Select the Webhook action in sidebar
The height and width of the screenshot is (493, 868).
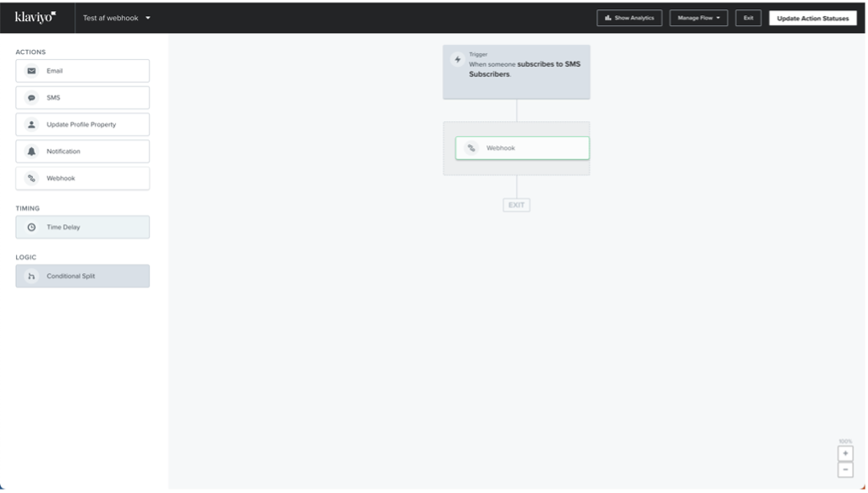click(82, 178)
